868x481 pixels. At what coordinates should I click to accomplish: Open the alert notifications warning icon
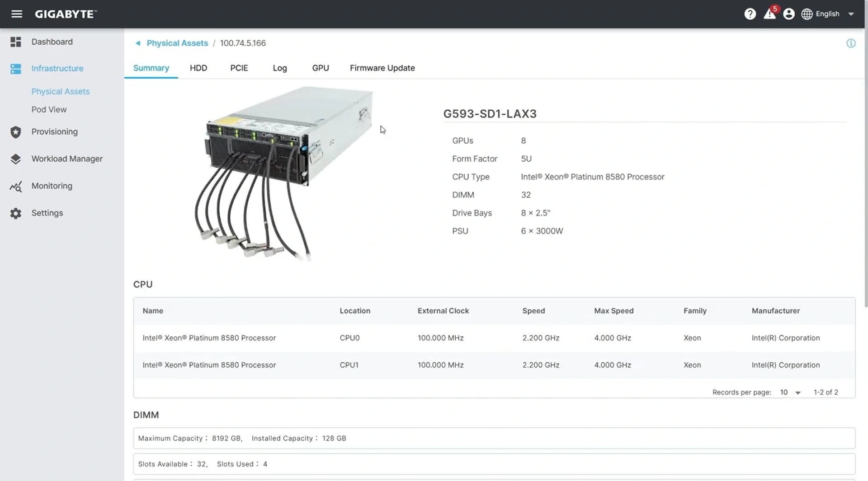(769, 14)
